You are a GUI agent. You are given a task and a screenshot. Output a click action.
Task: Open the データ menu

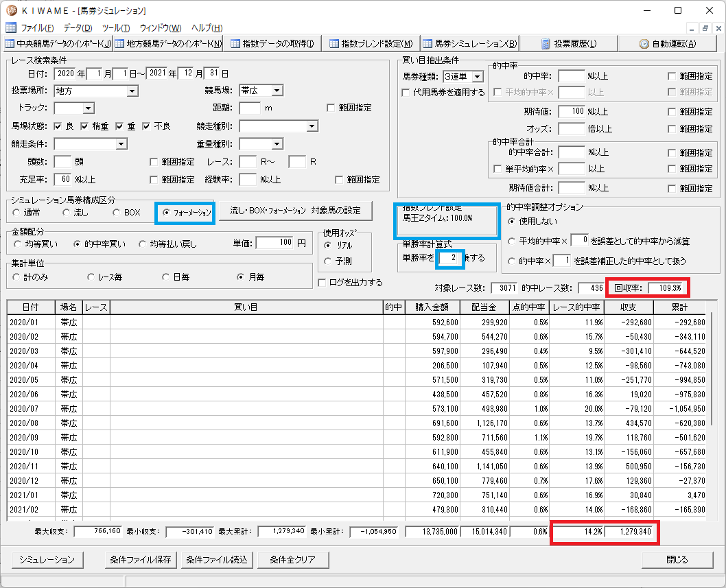click(x=78, y=27)
